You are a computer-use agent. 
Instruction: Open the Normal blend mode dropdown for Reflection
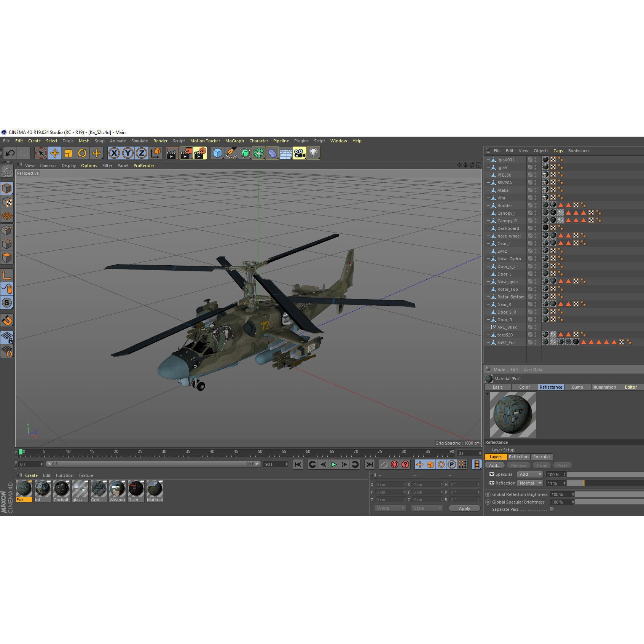(530, 483)
